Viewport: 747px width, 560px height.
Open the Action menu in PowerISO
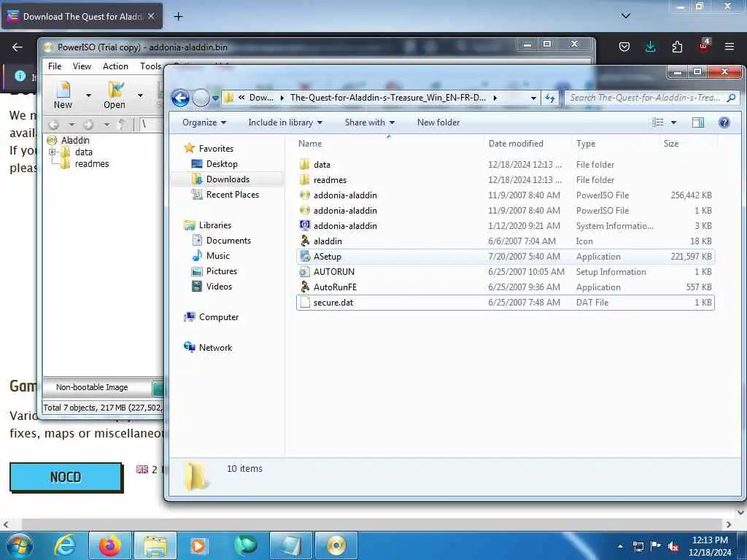click(x=115, y=66)
